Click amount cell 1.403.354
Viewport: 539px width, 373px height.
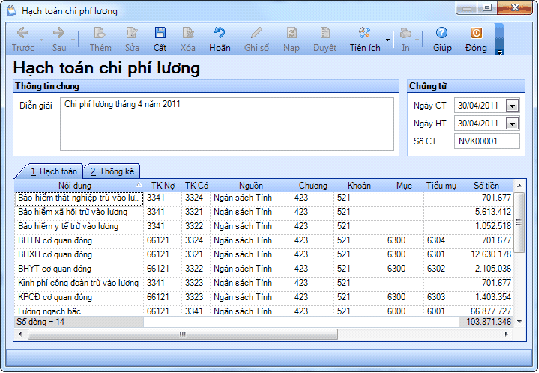[493, 297]
